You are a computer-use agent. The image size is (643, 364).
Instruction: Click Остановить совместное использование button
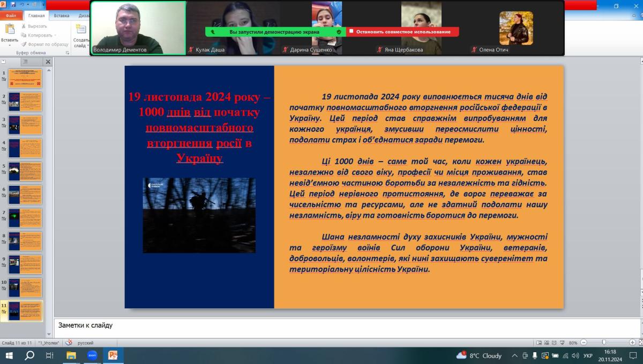[x=402, y=32]
